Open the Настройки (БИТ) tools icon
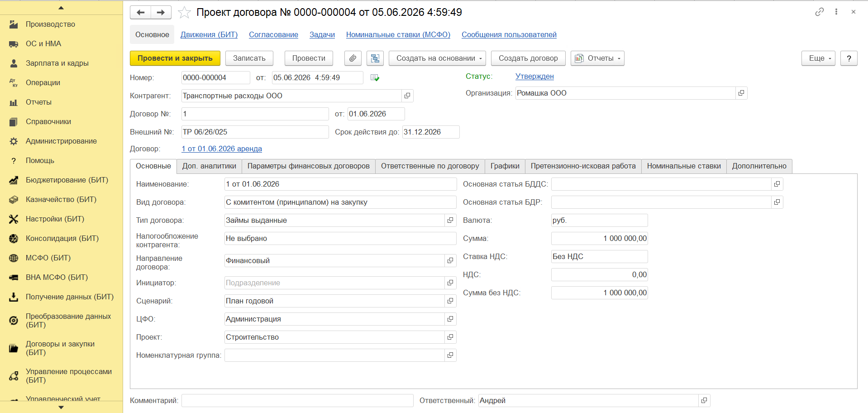Screen dimensions: 868x413 (x=14, y=219)
